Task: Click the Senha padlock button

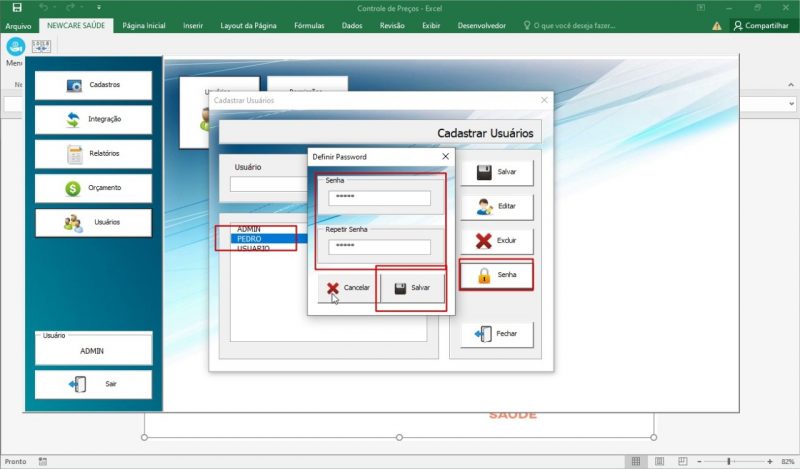Action: pos(496,274)
